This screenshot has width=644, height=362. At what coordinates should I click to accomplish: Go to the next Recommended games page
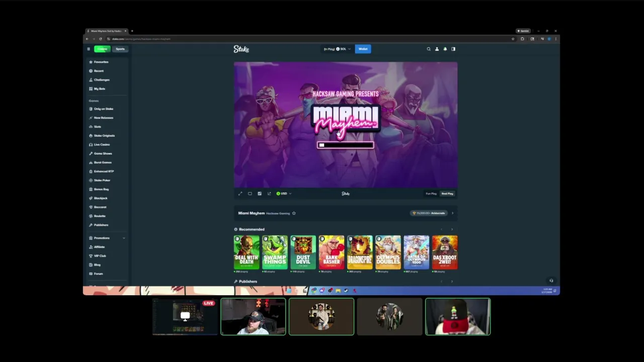[x=451, y=229]
